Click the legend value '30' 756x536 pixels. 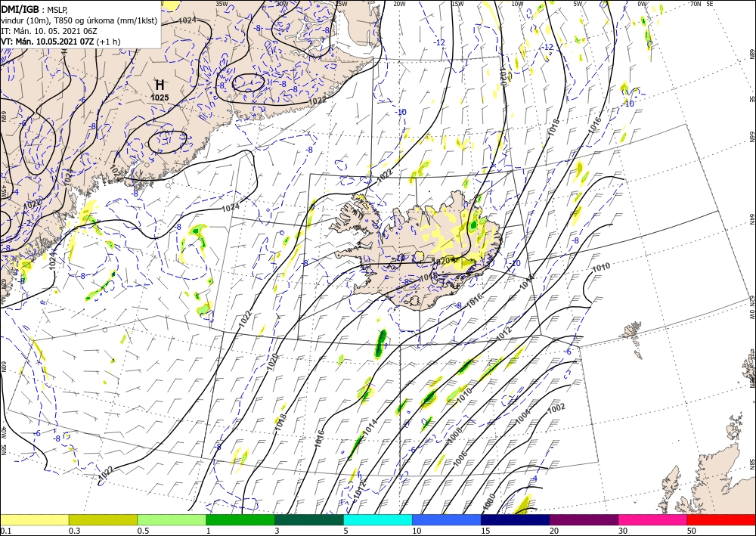624,531
